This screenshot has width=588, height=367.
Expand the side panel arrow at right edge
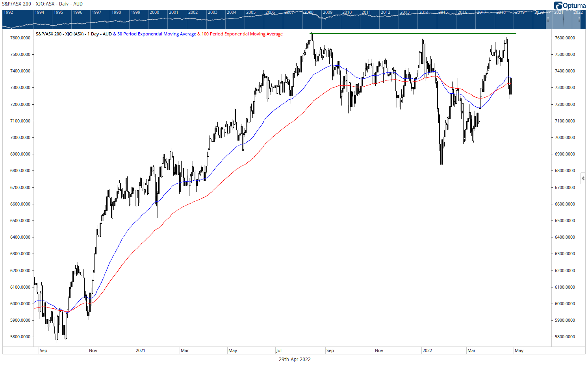[583, 178]
